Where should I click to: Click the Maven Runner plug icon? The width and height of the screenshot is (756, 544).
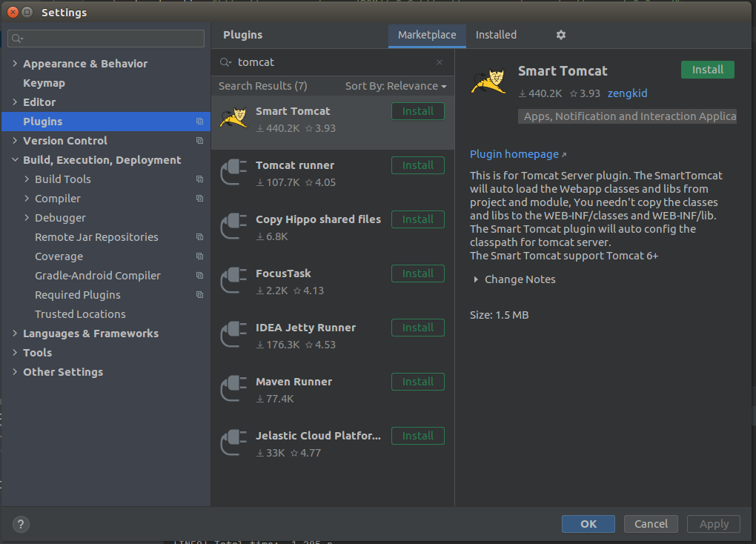click(233, 388)
